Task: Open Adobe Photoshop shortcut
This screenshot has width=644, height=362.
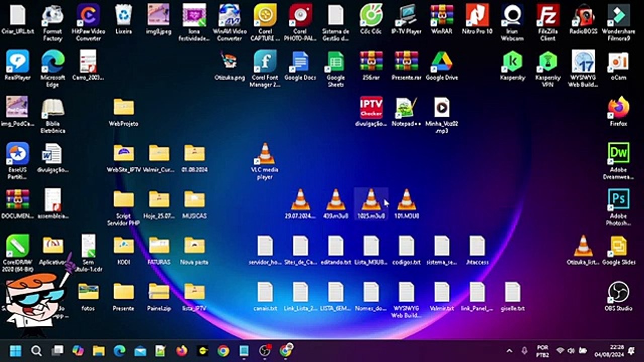Action: 618,207
